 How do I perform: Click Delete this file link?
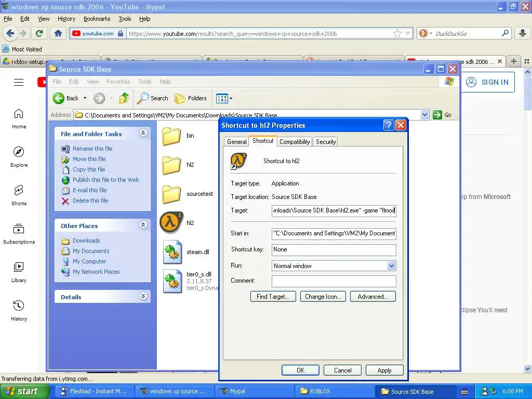[x=90, y=201]
